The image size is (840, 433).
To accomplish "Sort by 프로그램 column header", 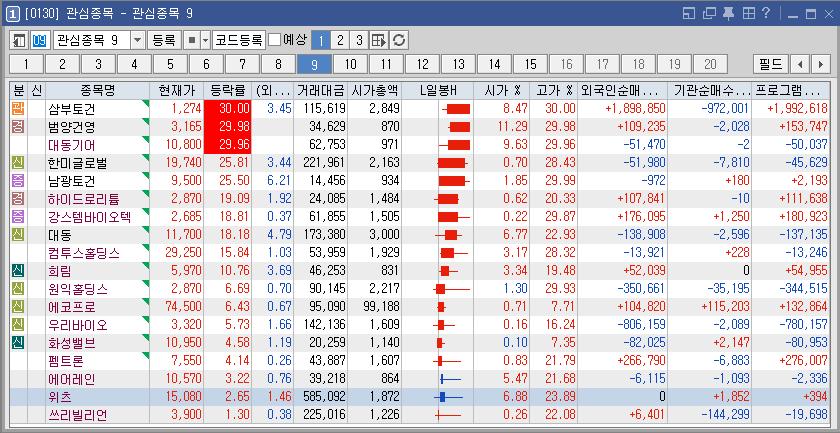I will [x=791, y=90].
